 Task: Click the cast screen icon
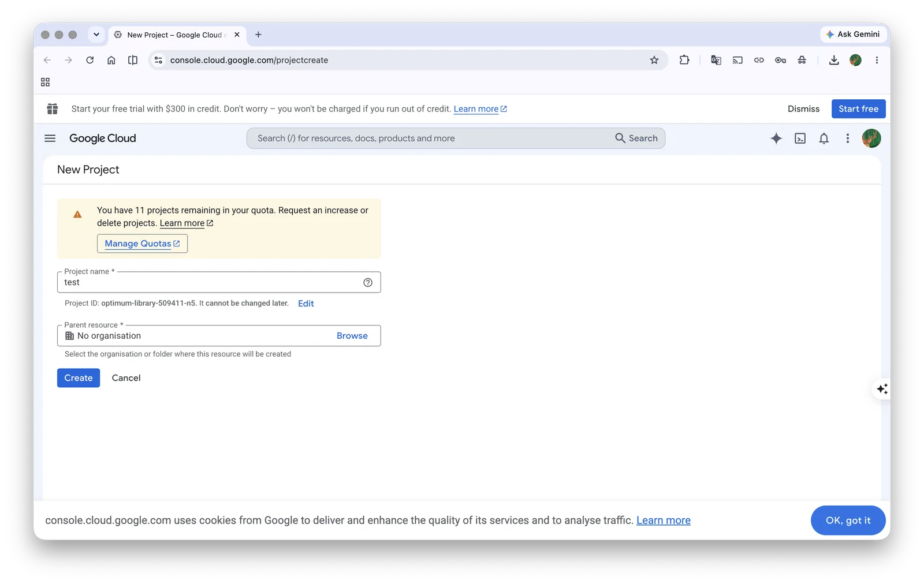tap(737, 60)
